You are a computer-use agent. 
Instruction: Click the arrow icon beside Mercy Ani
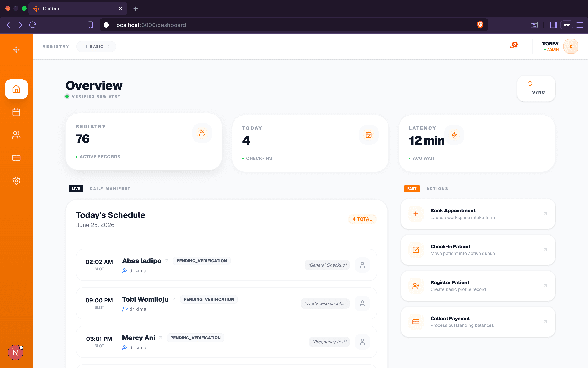[x=161, y=338]
